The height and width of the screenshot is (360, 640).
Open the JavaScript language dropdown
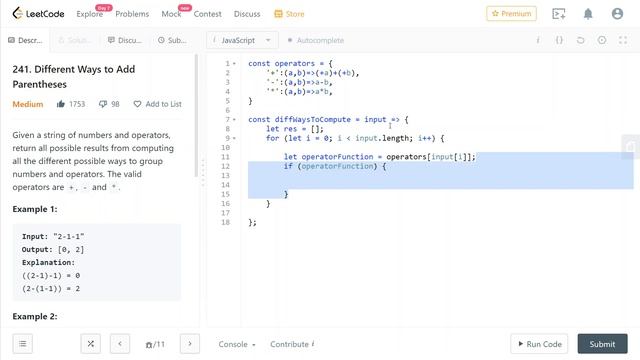pos(242,40)
